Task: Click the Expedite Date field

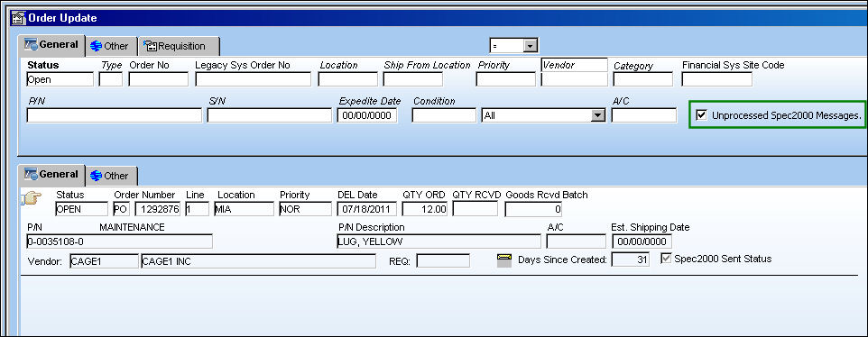Action: 367,115
